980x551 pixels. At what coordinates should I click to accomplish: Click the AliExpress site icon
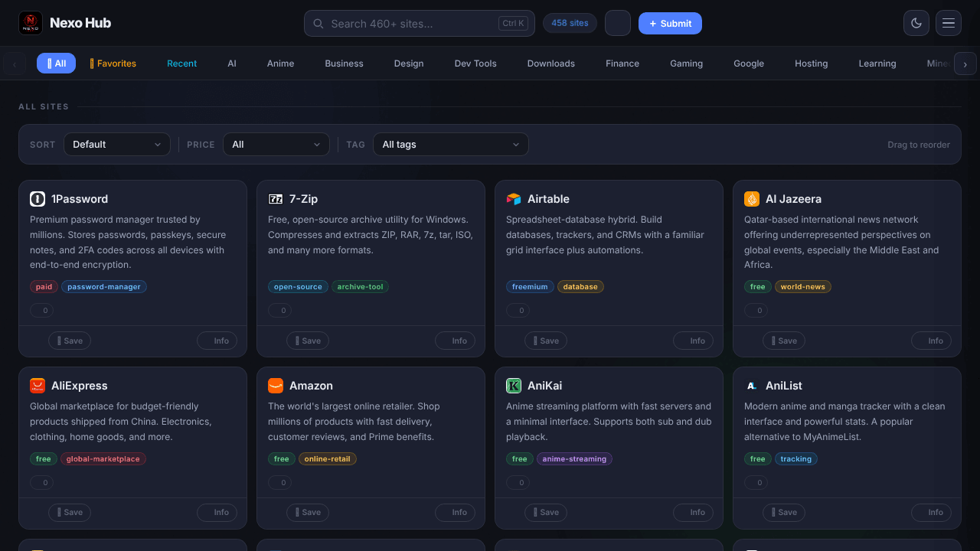(38, 386)
